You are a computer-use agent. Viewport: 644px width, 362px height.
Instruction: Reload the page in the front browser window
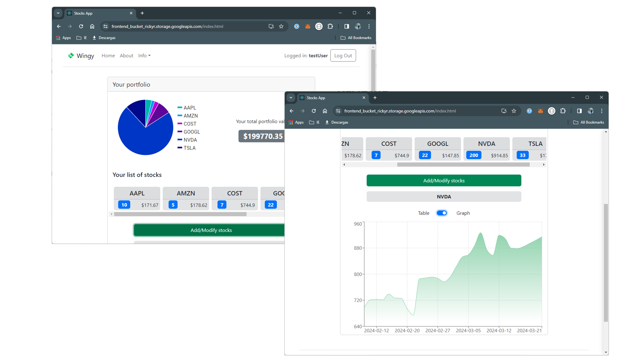pos(314,111)
